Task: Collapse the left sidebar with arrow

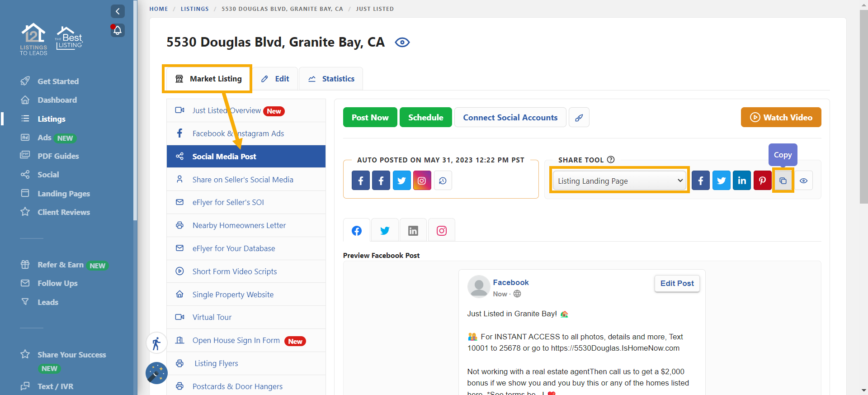Action: (118, 11)
